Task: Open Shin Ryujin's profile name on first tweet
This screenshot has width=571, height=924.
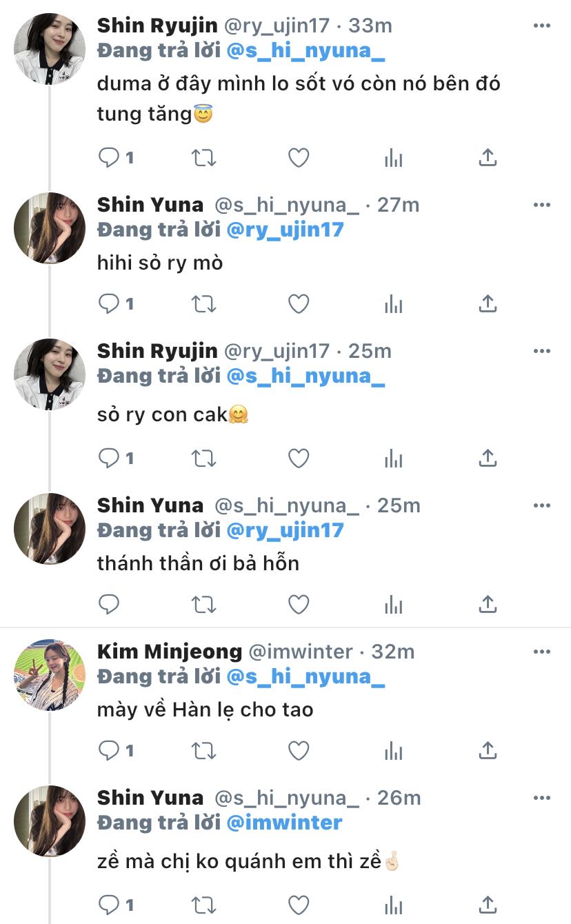Action: pyautogui.click(x=157, y=26)
